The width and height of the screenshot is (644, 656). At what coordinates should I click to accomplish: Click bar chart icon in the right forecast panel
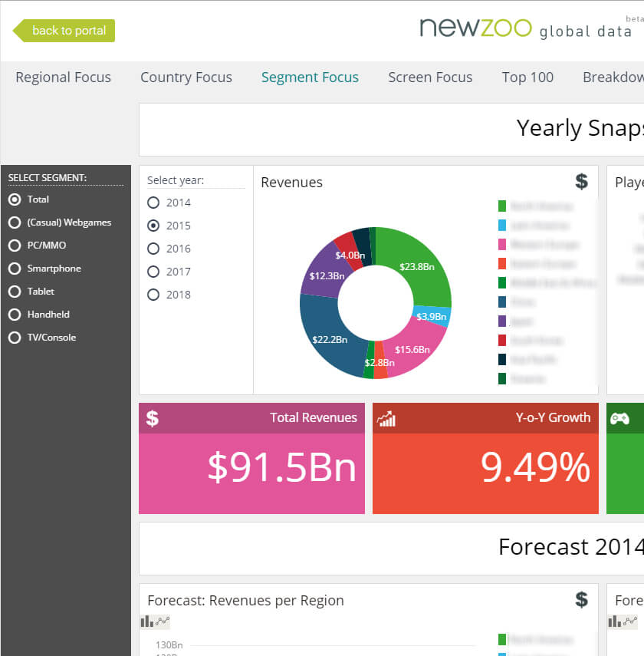pos(614,621)
